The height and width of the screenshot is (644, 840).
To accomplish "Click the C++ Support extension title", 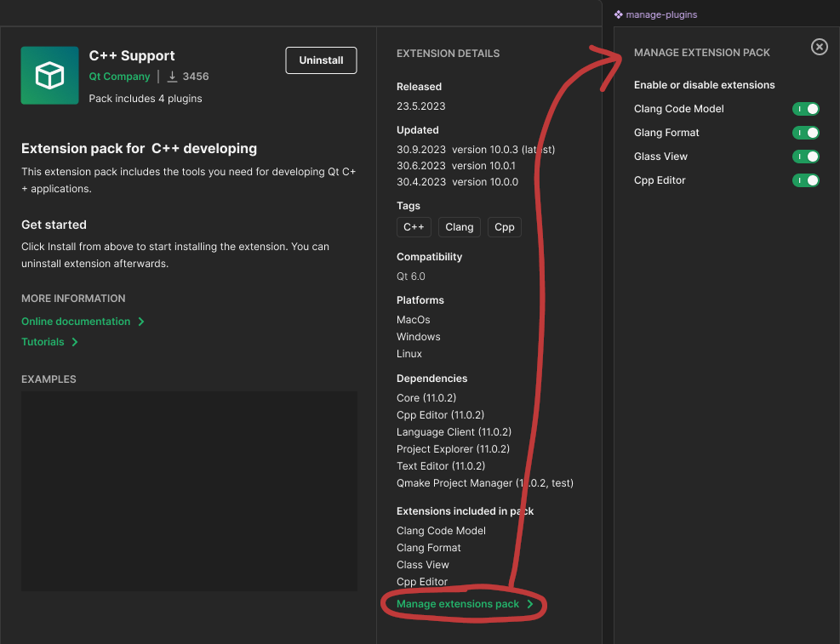I will click(132, 55).
